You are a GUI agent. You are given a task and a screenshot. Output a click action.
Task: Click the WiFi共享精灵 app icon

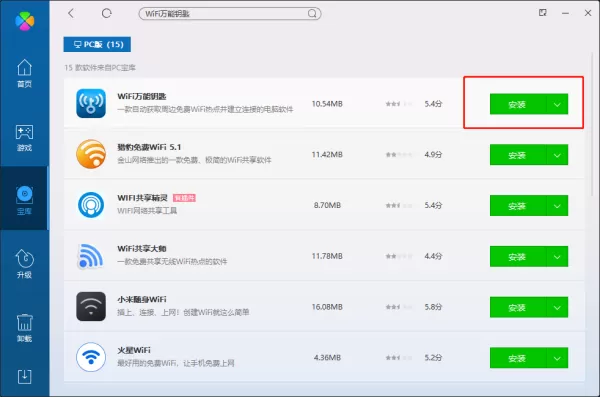(x=91, y=205)
